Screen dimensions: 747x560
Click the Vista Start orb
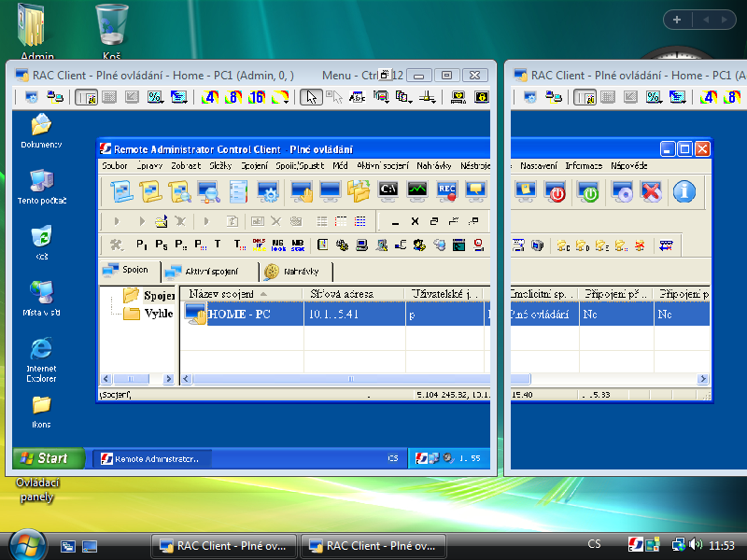tap(28, 546)
